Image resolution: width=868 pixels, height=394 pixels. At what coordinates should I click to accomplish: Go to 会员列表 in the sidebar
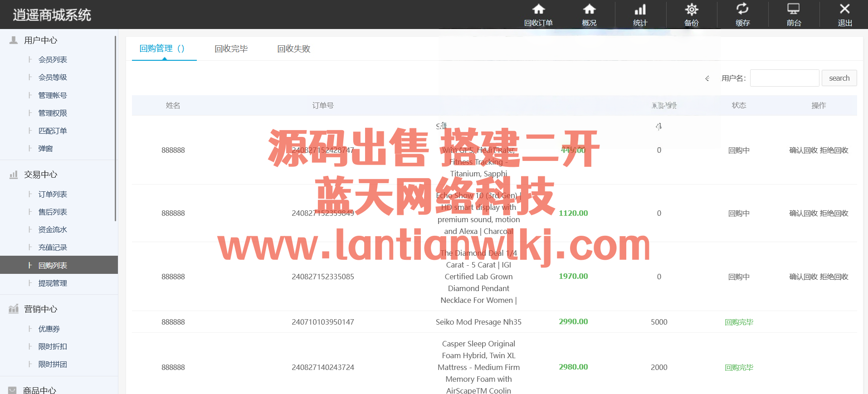point(53,59)
